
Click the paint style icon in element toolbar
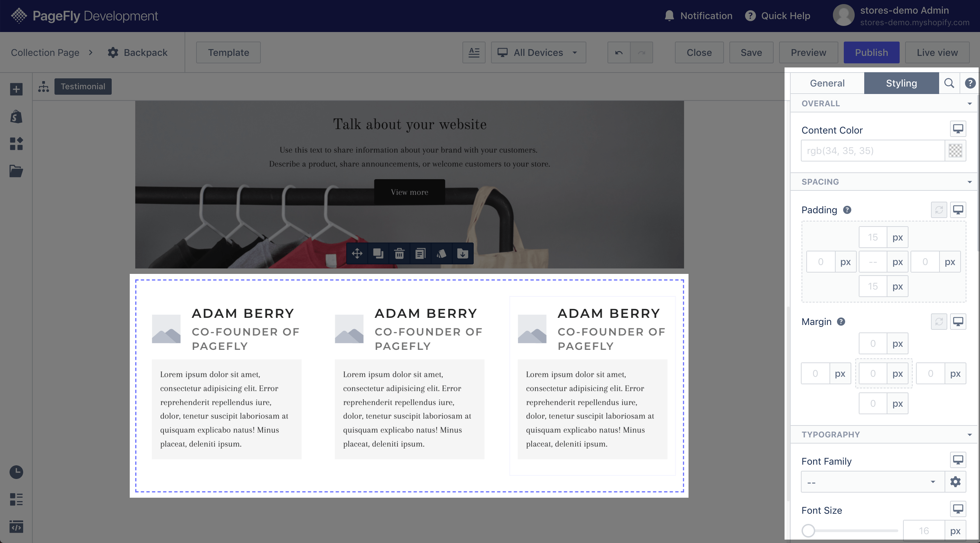point(441,253)
